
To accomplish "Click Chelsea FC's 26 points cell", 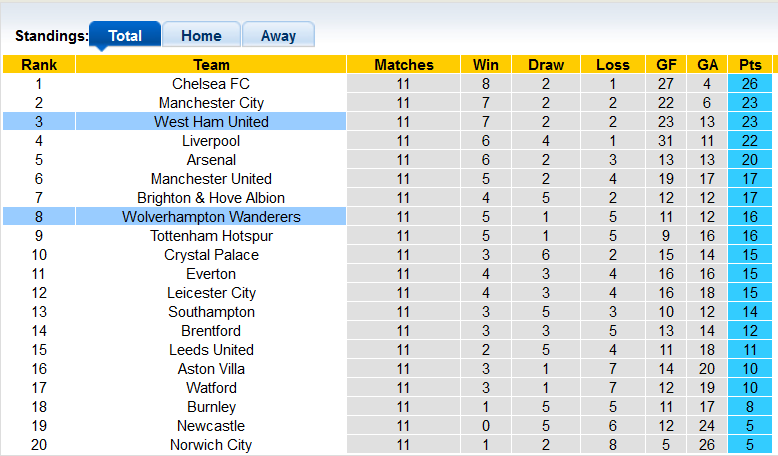I will click(x=750, y=84).
